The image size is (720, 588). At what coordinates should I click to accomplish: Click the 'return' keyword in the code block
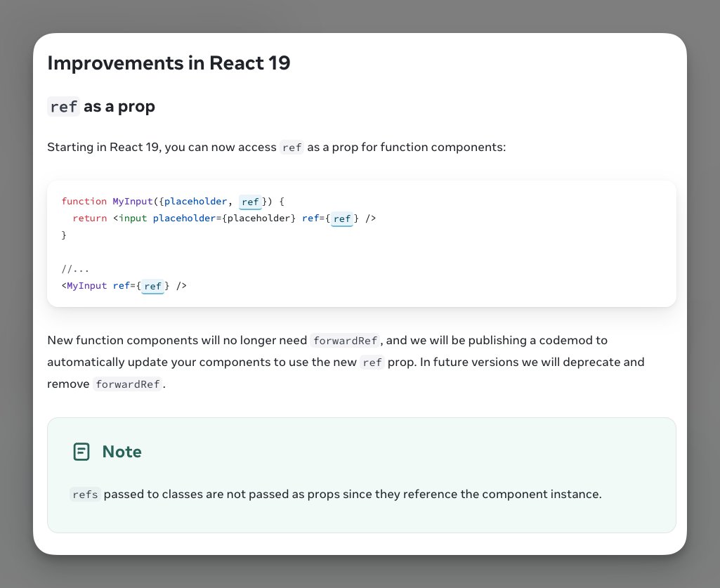89,218
